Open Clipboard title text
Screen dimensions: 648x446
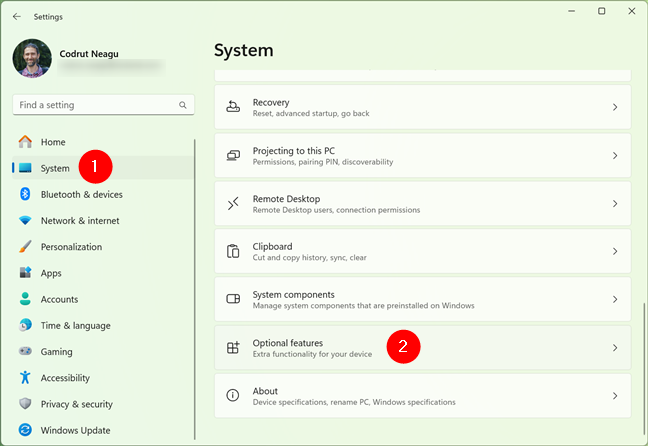[272, 246]
